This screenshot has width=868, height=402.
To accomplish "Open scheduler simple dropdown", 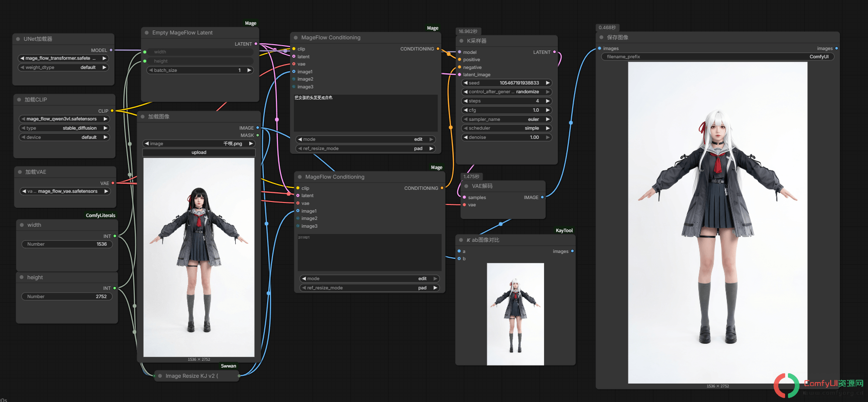I will coord(507,128).
